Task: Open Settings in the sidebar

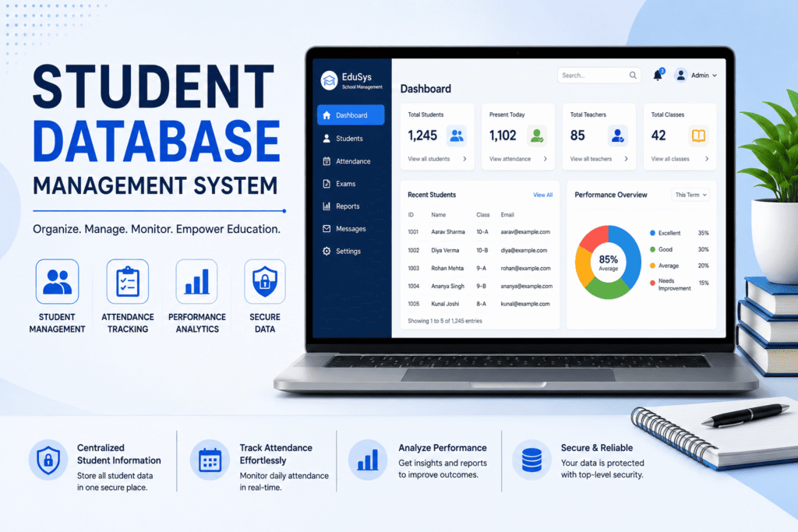Action: [351, 252]
